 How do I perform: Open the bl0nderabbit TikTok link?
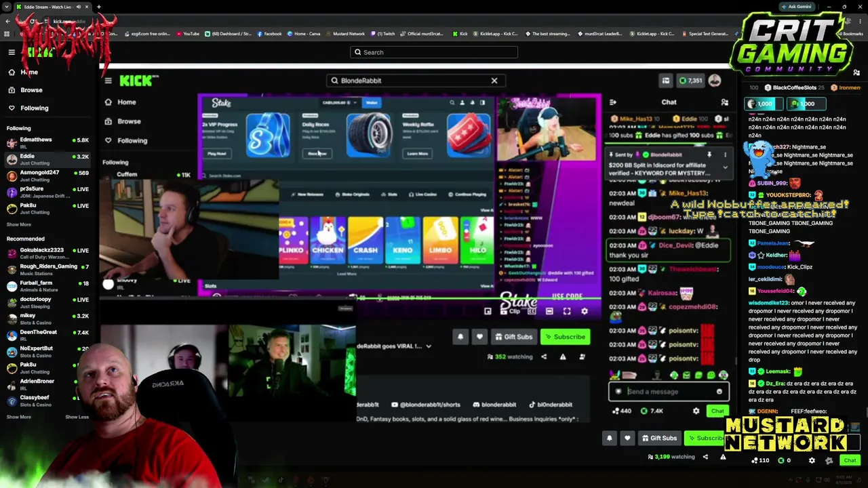[x=550, y=405]
